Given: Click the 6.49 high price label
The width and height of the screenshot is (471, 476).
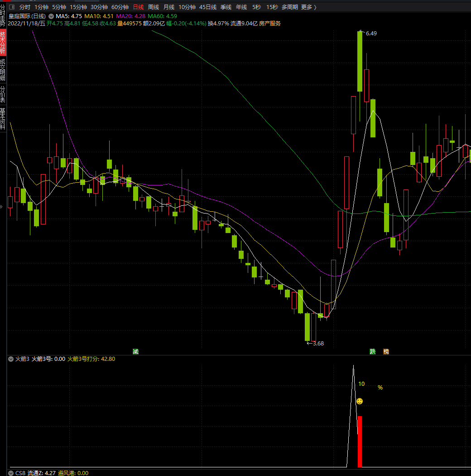Looking at the screenshot, I should click(371, 34).
